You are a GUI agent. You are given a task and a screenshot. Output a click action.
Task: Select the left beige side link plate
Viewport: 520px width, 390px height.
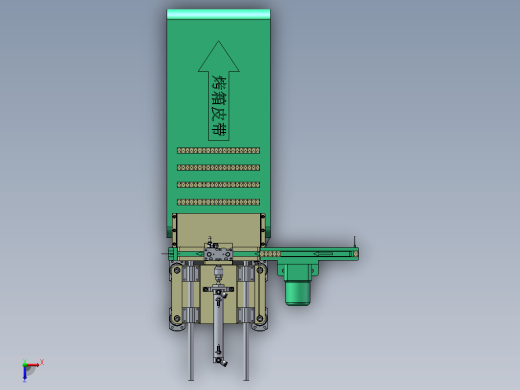click(x=177, y=294)
